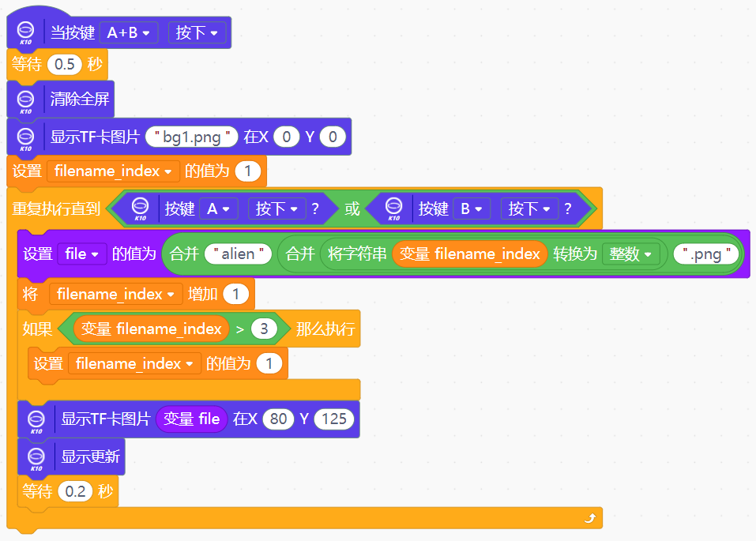Click the "bg1.png" filename field
The image size is (756, 541).
click(x=192, y=137)
